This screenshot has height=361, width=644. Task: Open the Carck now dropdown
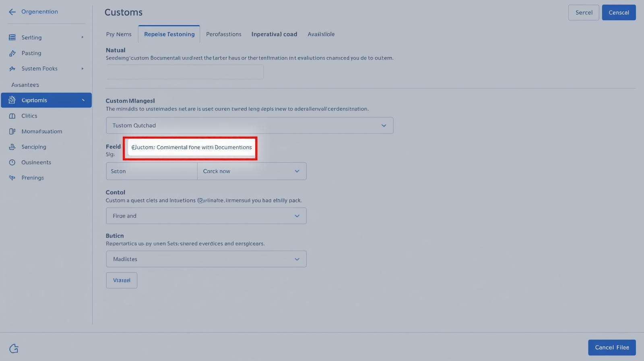[252, 171]
